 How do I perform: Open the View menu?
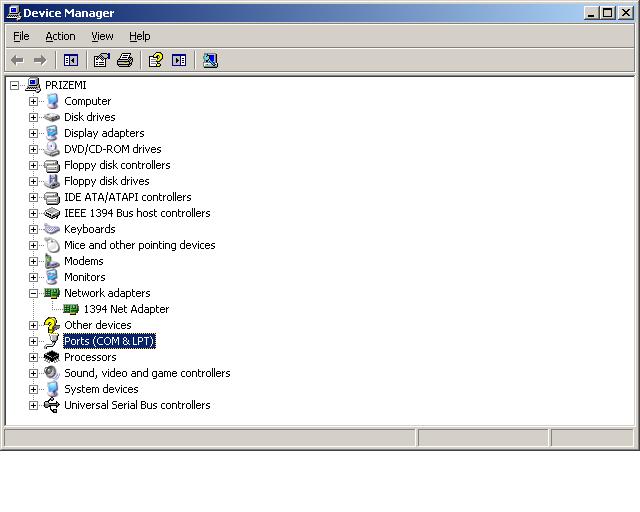[x=102, y=36]
